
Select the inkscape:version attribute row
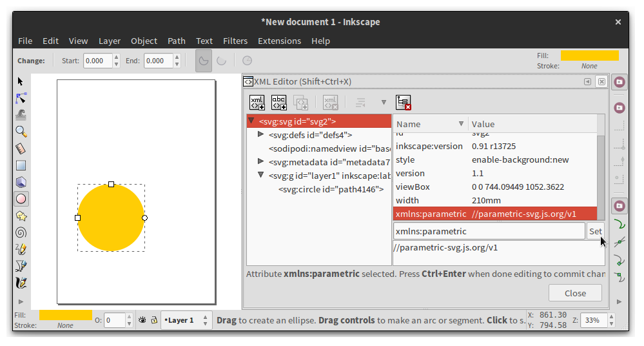(495, 146)
